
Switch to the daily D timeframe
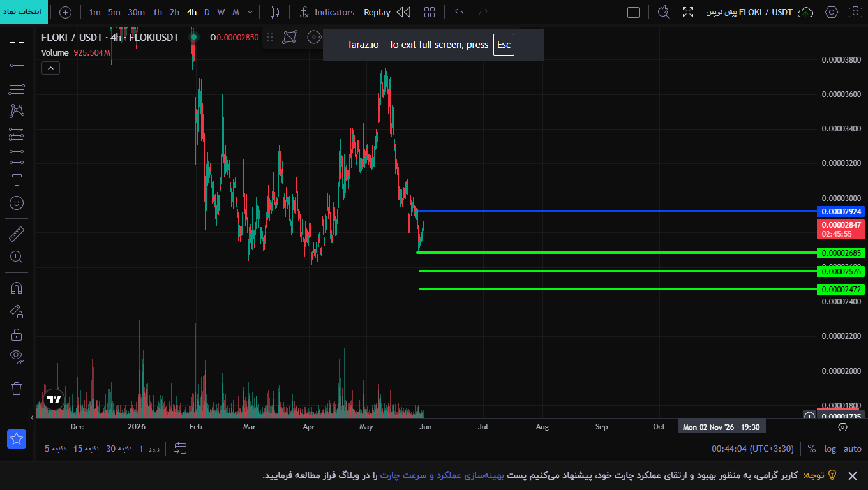click(207, 12)
